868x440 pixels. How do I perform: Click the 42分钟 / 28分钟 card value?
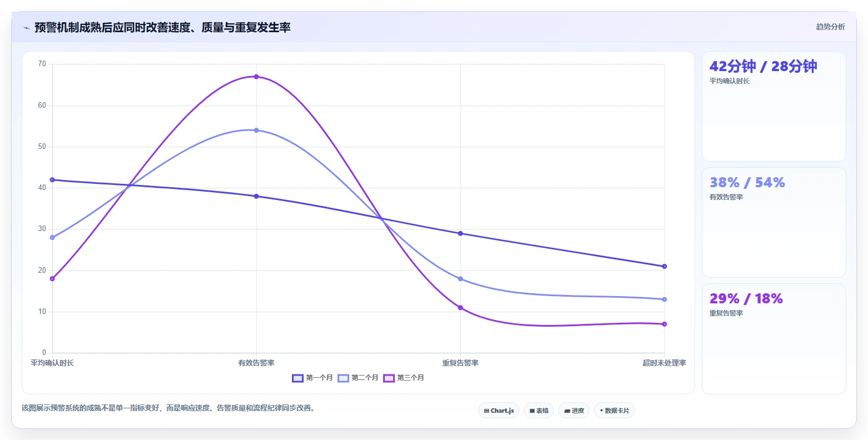(x=763, y=66)
